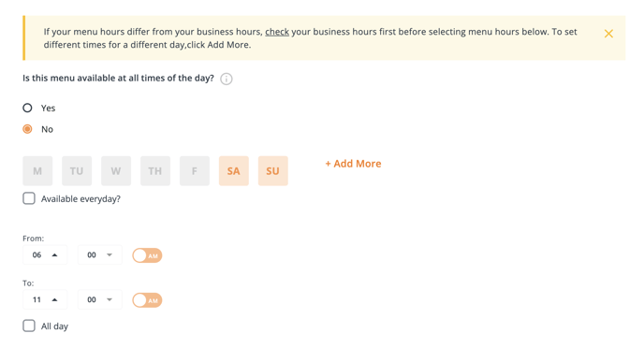Screen dimensions: 644x348
Task: Select the Yes radio button
Action: point(27,108)
